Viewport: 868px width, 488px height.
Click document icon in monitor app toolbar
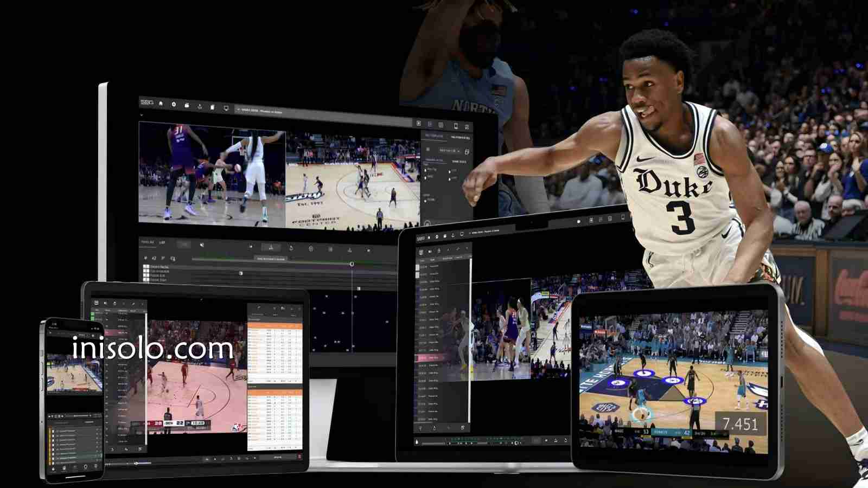point(212,107)
